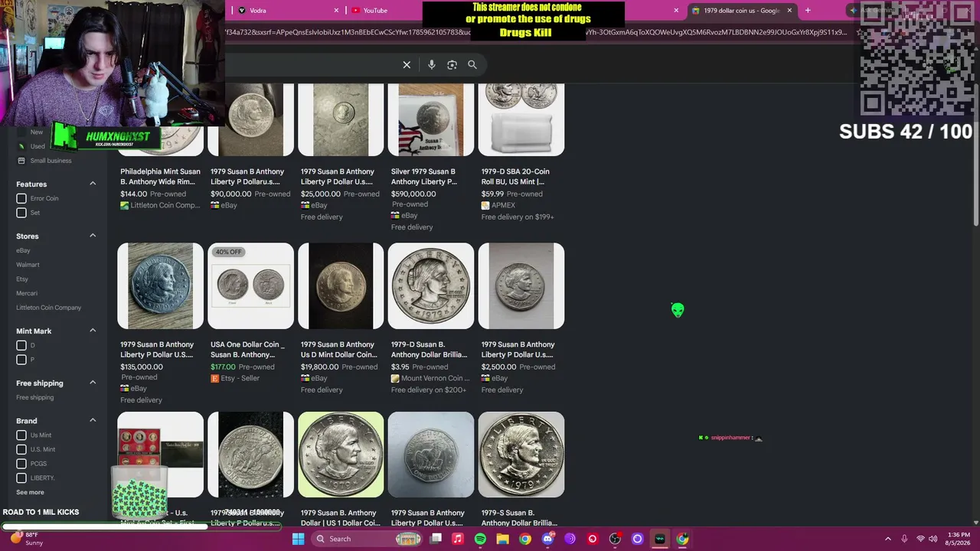Image resolution: width=980 pixels, height=551 pixels.
Task: Filter results to the eBay store
Action: [x=23, y=250]
